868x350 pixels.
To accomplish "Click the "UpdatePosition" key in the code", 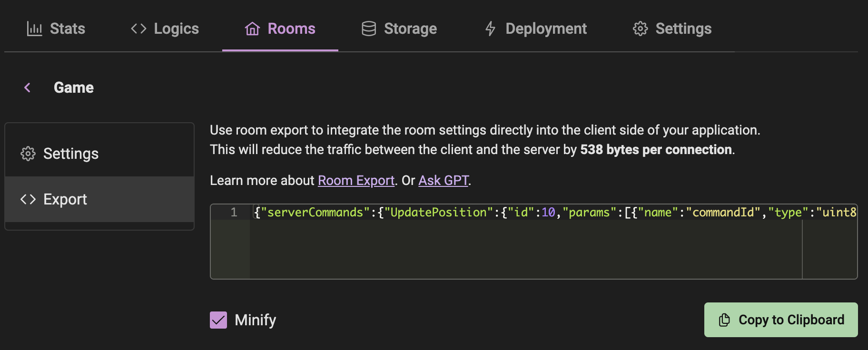I will pos(438,212).
